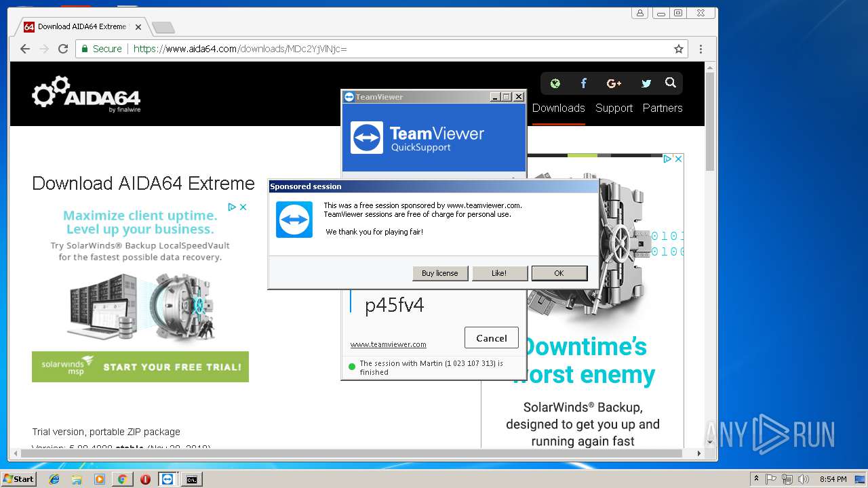Go back in the Chrome browser
The width and height of the screenshot is (868, 488).
(x=25, y=49)
